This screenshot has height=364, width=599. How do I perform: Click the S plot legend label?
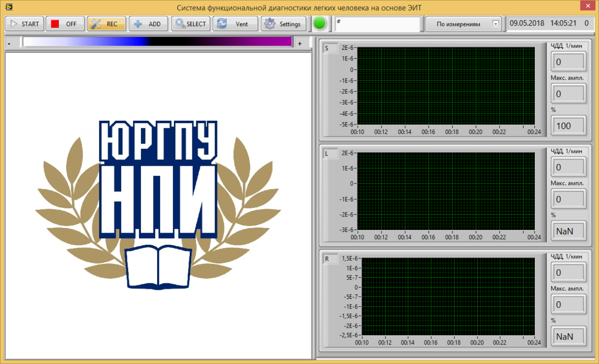[x=330, y=48]
